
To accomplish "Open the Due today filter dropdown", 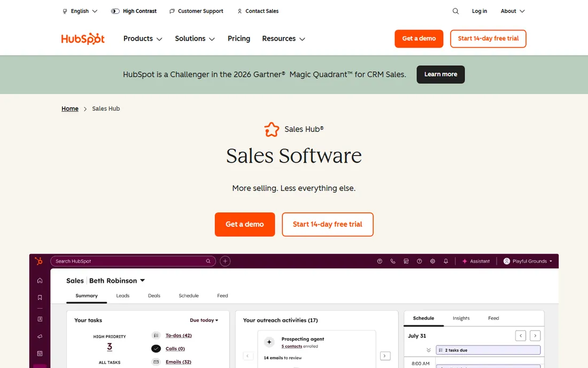I will pos(204,320).
